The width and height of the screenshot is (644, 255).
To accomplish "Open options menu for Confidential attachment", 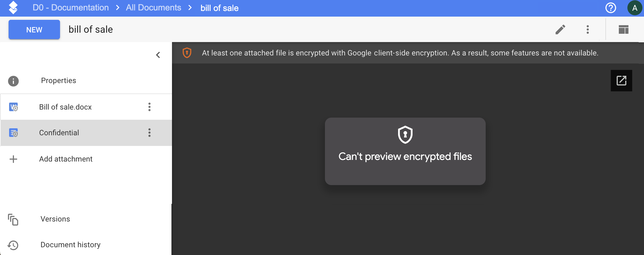I will [149, 133].
